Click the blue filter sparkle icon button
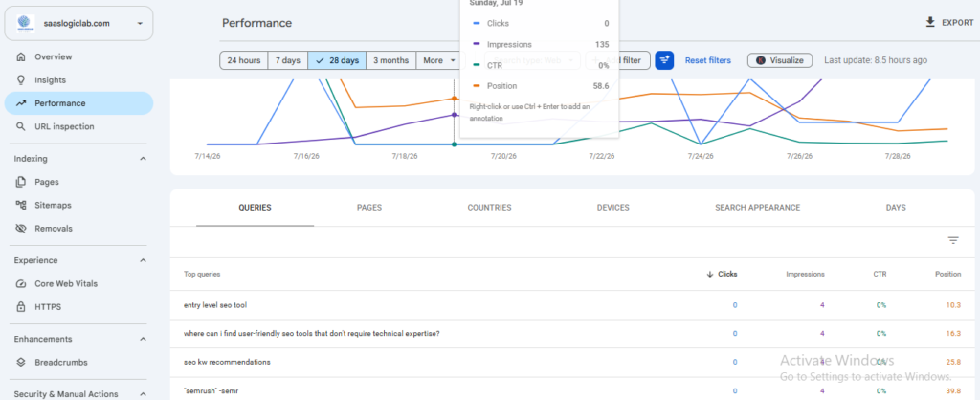This screenshot has height=400, width=980. pyautogui.click(x=664, y=60)
